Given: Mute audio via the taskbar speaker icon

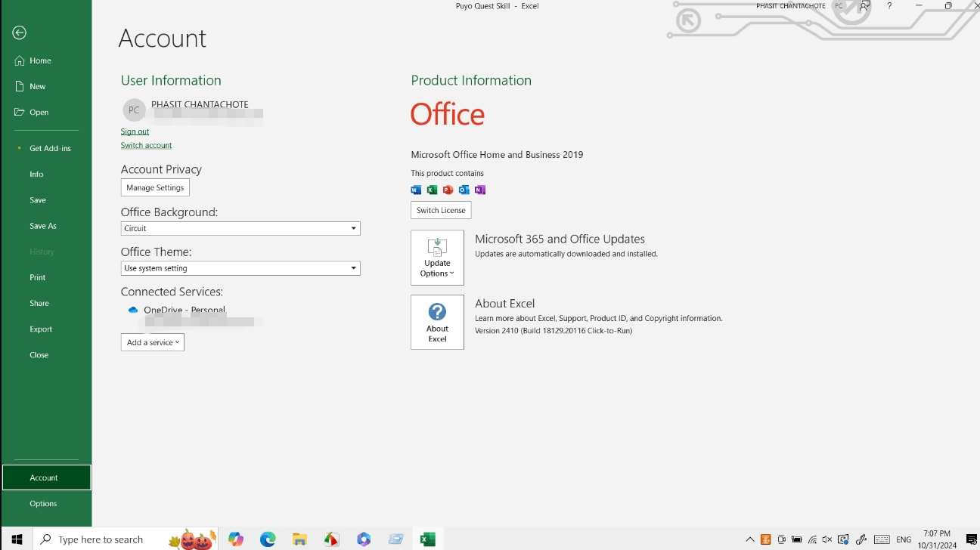Looking at the screenshot, I should [826, 539].
